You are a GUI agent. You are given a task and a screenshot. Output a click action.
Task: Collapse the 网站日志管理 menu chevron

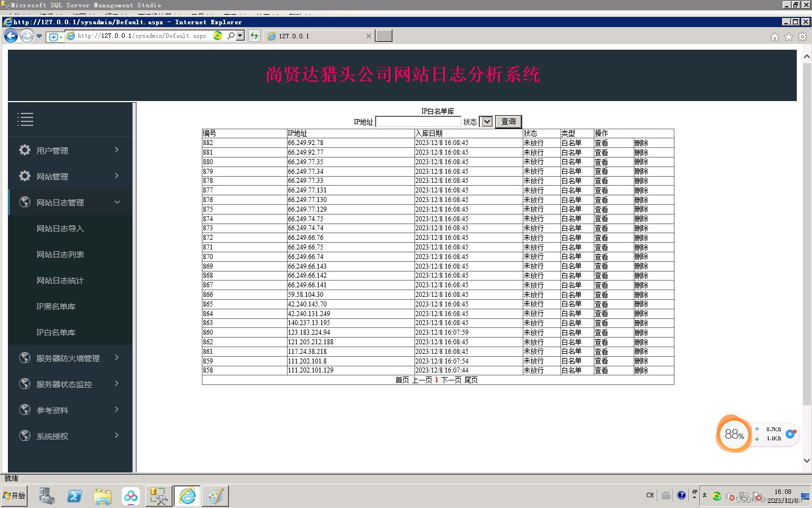pyautogui.click(x=117, y=202)
